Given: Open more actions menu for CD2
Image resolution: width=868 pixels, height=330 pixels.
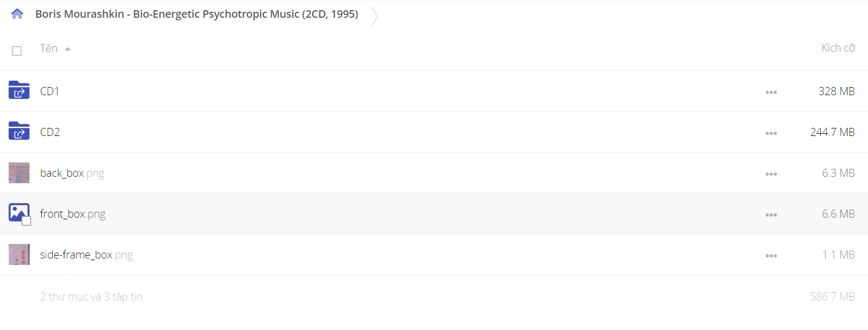Looking at the screenshot, I should click(771, 133).
